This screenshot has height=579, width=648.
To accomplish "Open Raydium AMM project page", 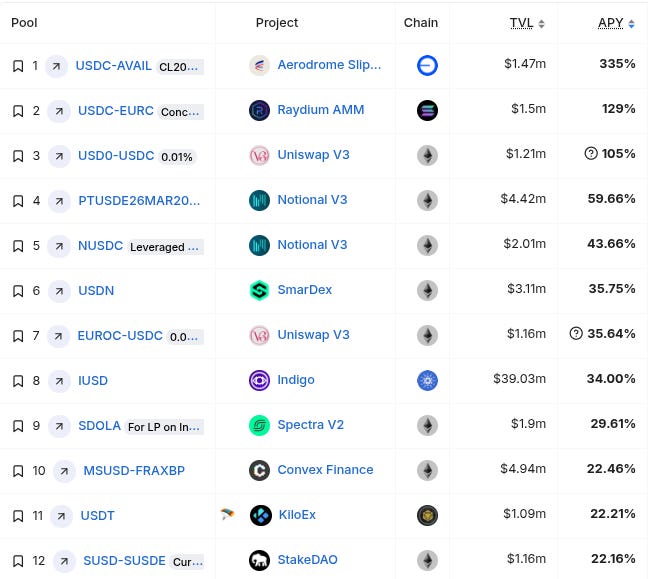I will [321, 110].
